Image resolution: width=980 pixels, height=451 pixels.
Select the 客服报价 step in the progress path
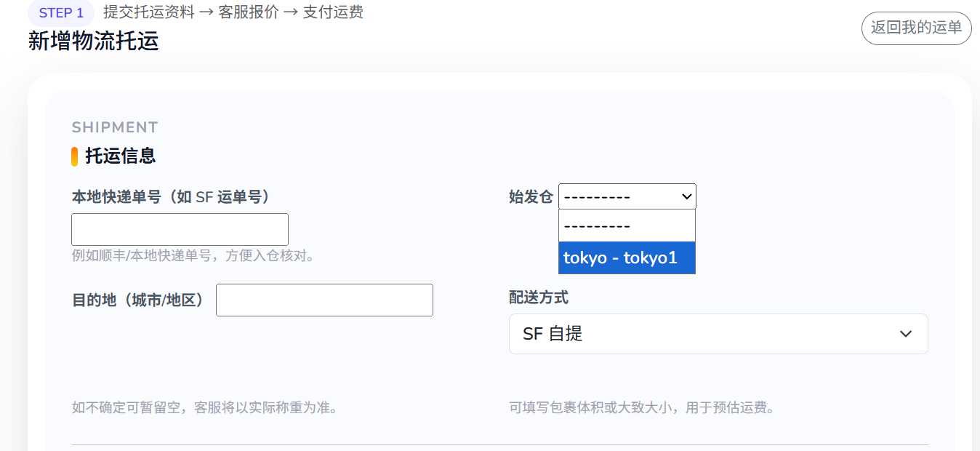click(244, 12)
